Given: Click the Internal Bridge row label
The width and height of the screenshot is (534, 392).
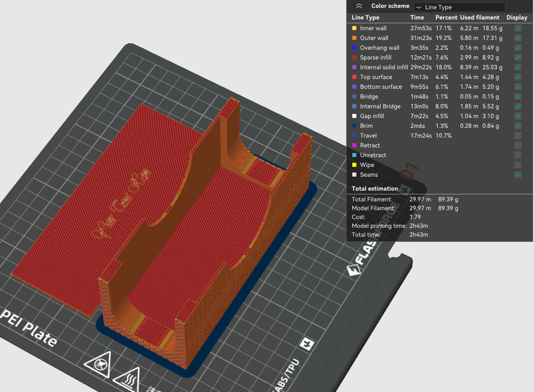Looking at the screenshot, I should 380,106.
